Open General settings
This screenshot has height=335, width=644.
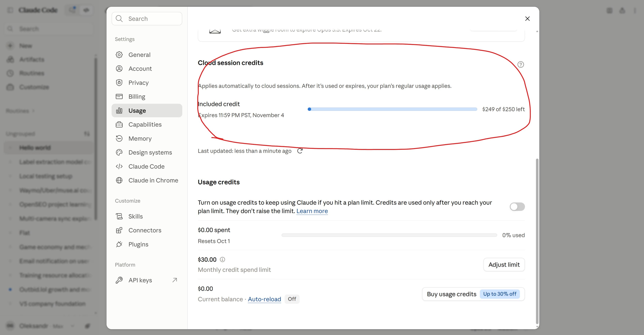point(147,54)
